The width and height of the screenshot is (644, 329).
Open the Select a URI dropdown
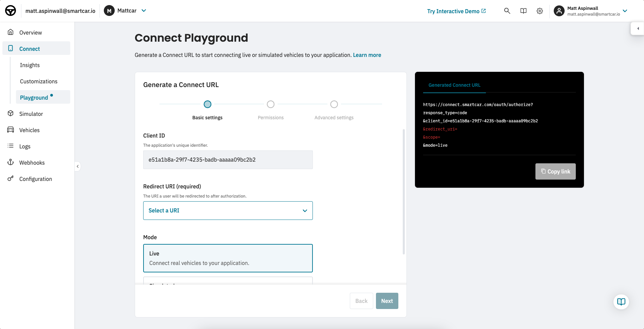228,211
